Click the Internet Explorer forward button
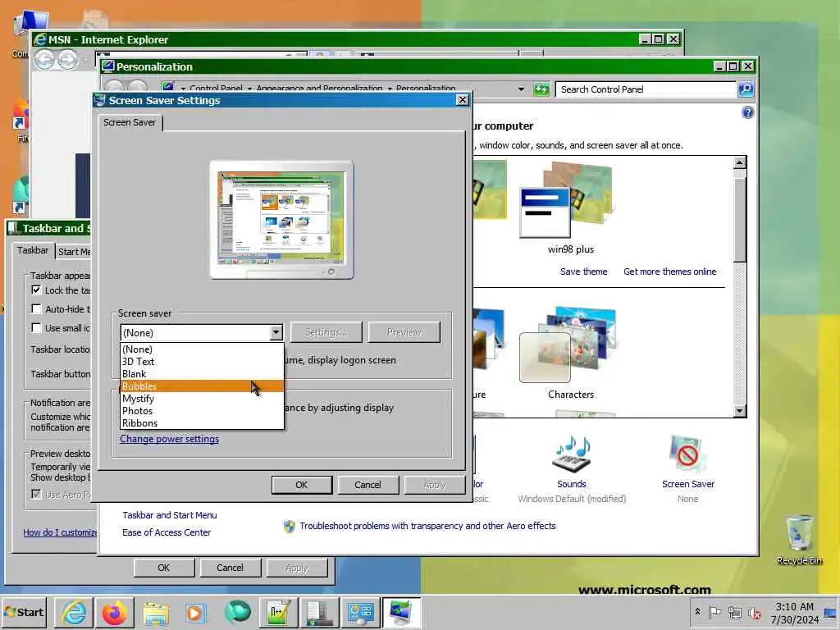The image size is (840, 630). click(67, 59)
